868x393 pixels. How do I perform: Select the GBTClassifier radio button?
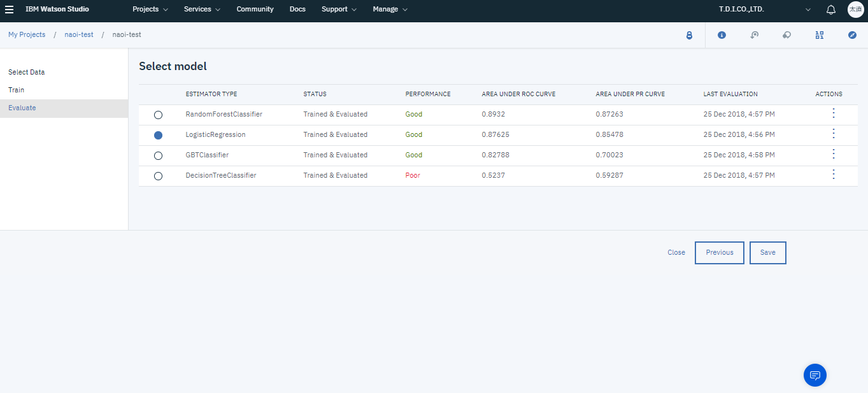[159, 155]
